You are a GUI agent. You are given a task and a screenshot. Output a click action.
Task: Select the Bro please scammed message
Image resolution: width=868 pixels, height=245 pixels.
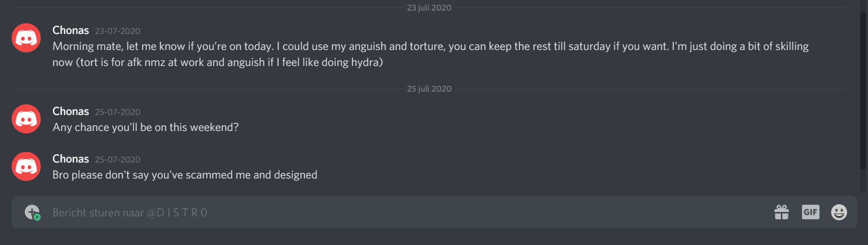pos(185,175)
